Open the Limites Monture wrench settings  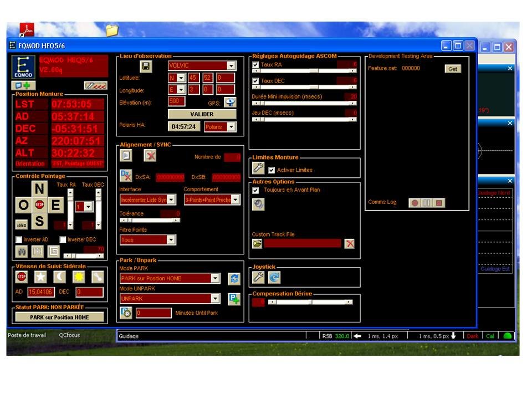click(x=258, y=168)
